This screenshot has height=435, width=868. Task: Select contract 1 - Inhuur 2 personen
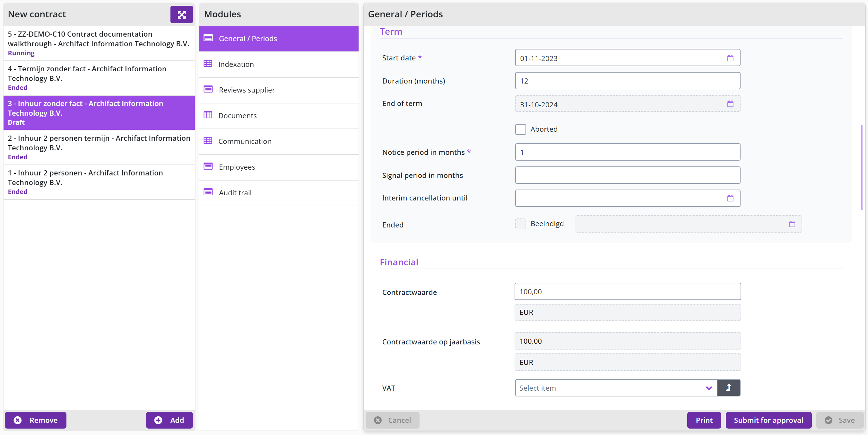[x=99, y=182]
